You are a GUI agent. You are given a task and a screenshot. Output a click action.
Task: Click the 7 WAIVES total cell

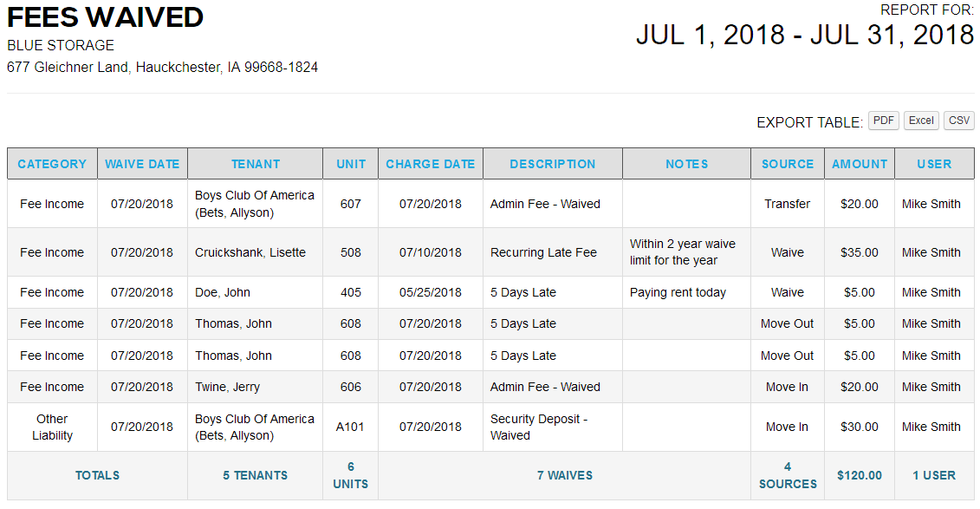(565, 475)
